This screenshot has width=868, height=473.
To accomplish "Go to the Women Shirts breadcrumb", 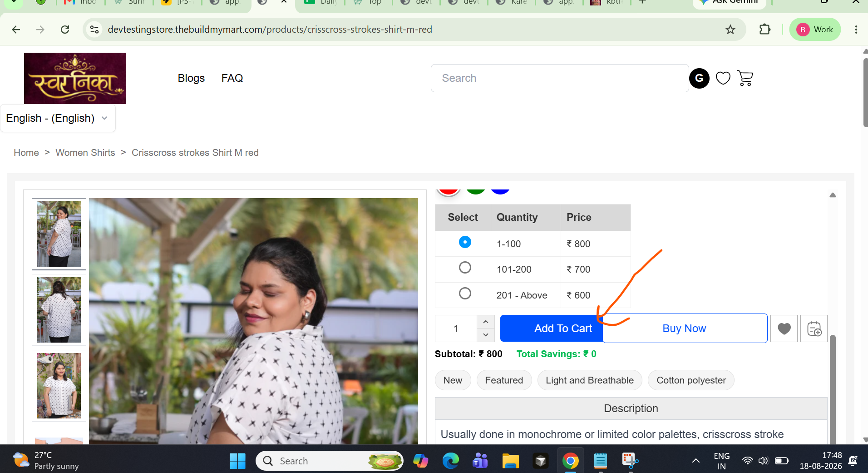I will (85, 153).
